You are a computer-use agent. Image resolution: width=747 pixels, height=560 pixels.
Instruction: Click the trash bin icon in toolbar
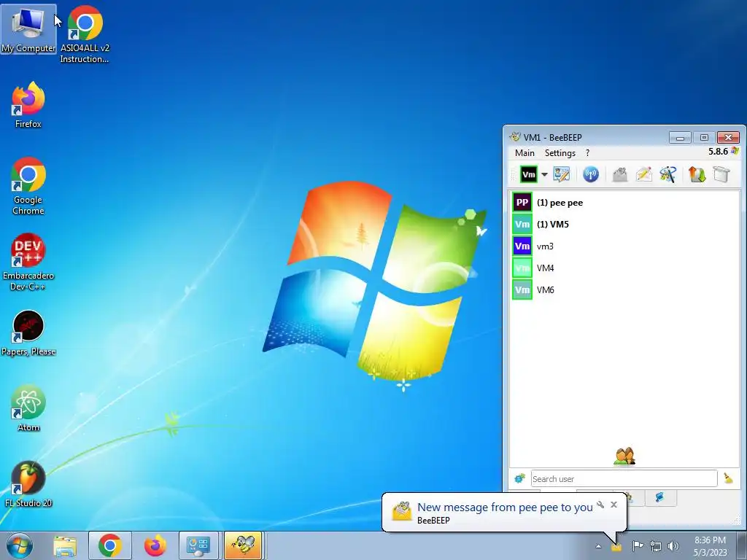point(721,174)
